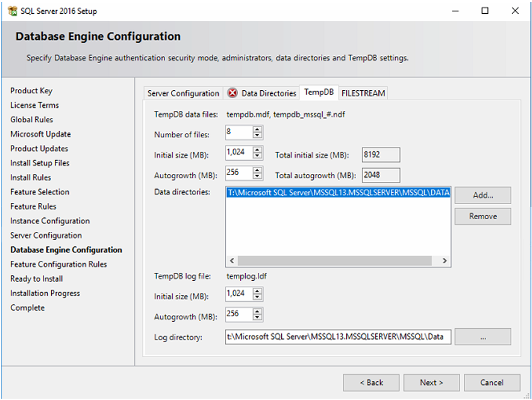
Task: Click the horizontal scrollbar thumb in Data directories
Action: [x=335, y=261]
